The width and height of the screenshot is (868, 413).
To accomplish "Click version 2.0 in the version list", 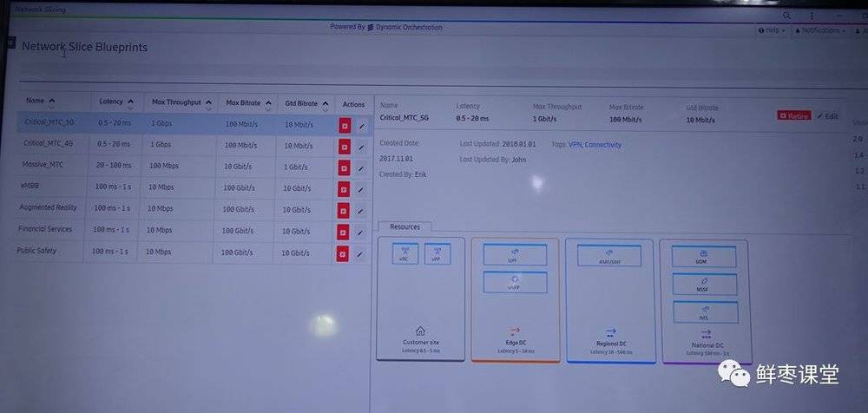I will pyautogui.click(x=858, y=139).
